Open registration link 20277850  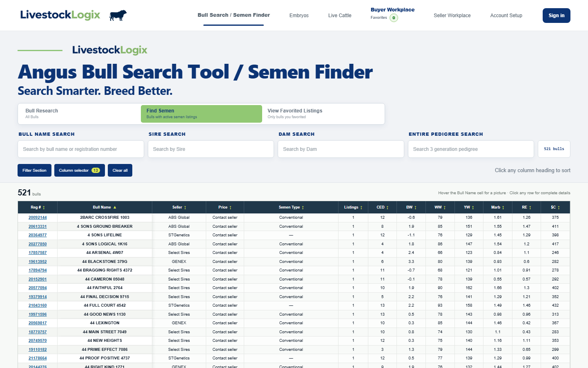click(x=38, y=244)
